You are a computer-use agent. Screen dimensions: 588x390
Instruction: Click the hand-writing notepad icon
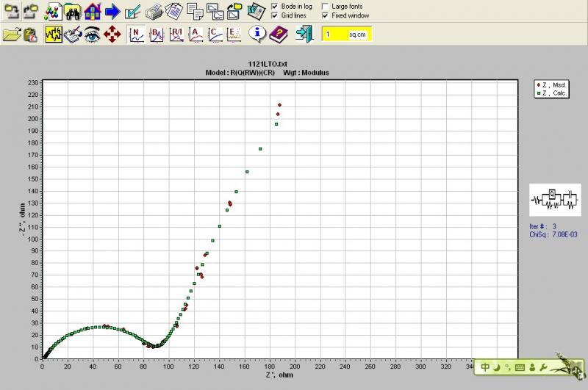(73, 34)
